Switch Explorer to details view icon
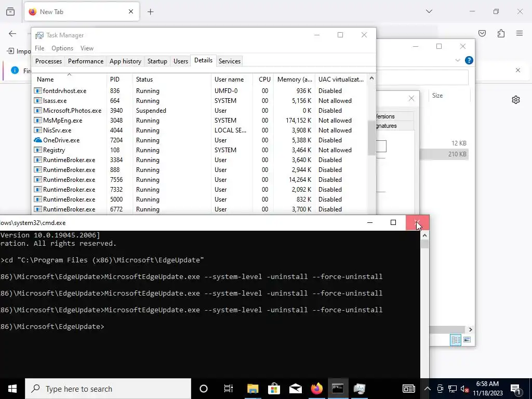 pyautogui.click(x=456, y=340)
